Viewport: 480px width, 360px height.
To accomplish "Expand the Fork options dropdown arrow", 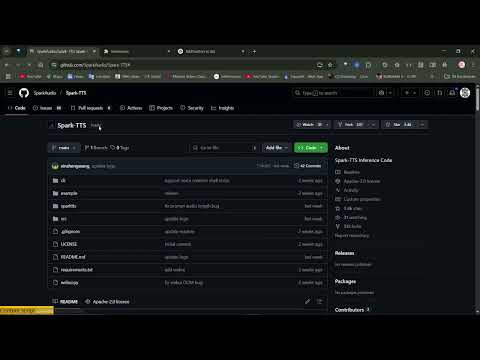I will coord(373,124).
